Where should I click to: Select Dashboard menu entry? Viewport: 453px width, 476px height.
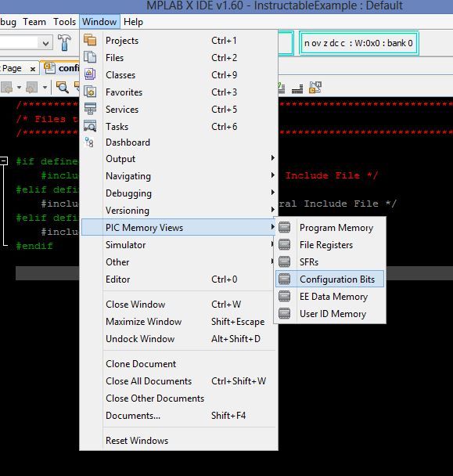179,142
